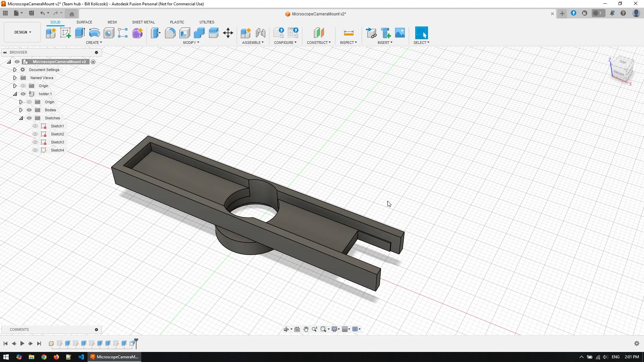This screenshot has height=362, width=644.
Task: Switch to the MESH tab
Action: tap(112, 22)
